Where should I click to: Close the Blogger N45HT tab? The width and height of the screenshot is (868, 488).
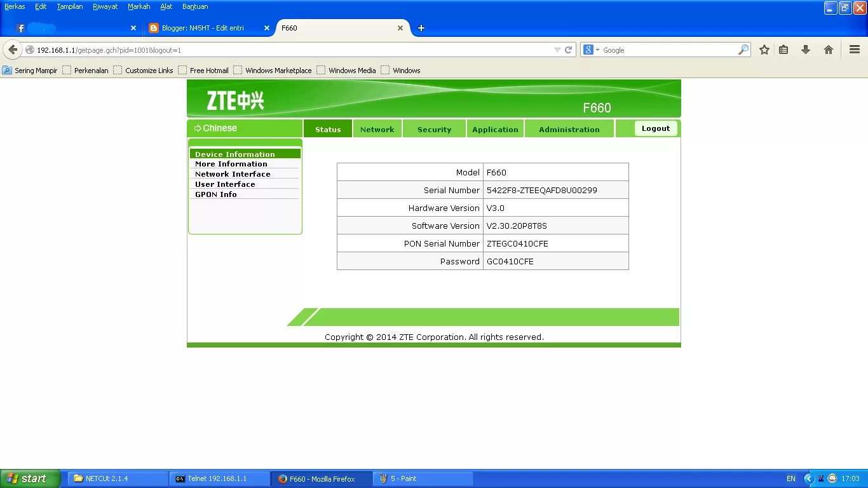267,28
